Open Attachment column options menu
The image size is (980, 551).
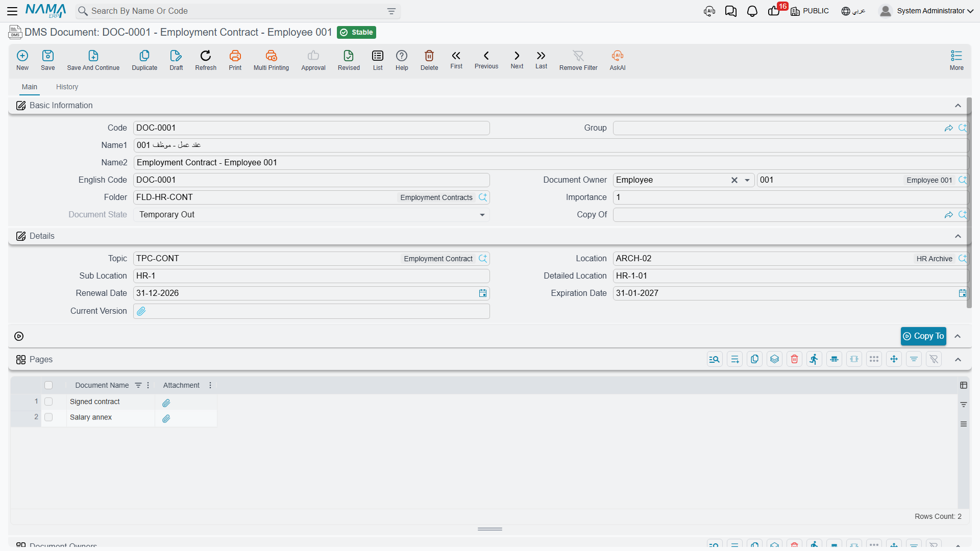[210, 385]
